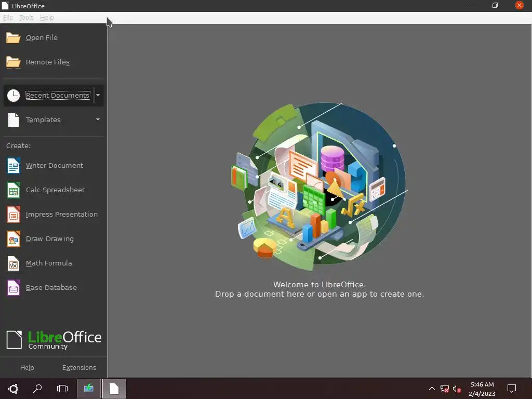Image resolution: width=532 pixels, height=399 pixels.
Task: Click the Templates label
Action: pyautogui.click(x=43, y=120)
